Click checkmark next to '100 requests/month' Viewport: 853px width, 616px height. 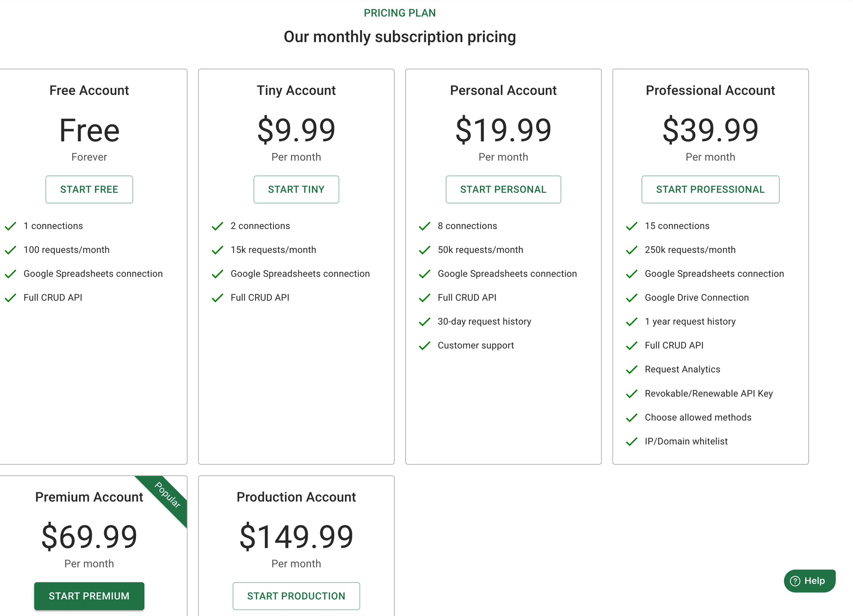click(x=10, y=250)
